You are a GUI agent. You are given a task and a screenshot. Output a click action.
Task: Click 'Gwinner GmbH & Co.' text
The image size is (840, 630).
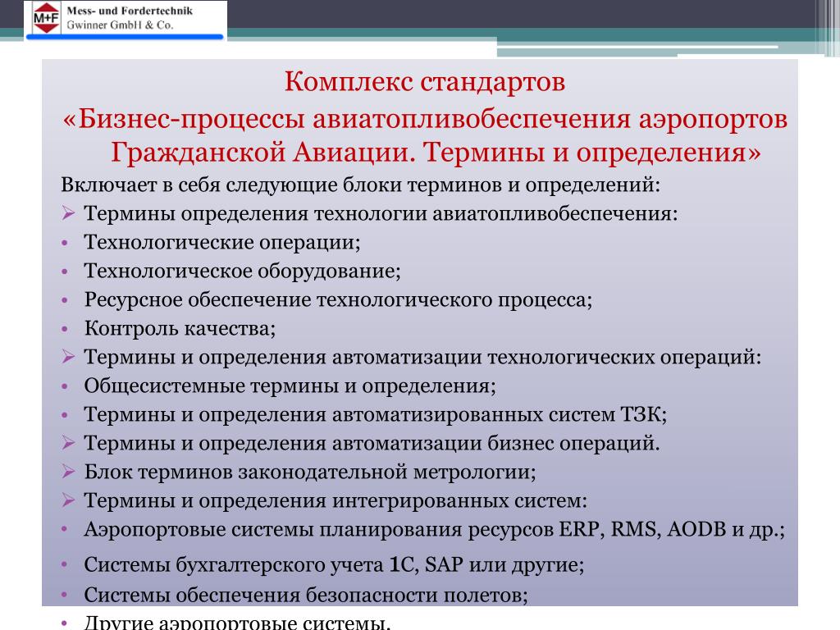120,25
